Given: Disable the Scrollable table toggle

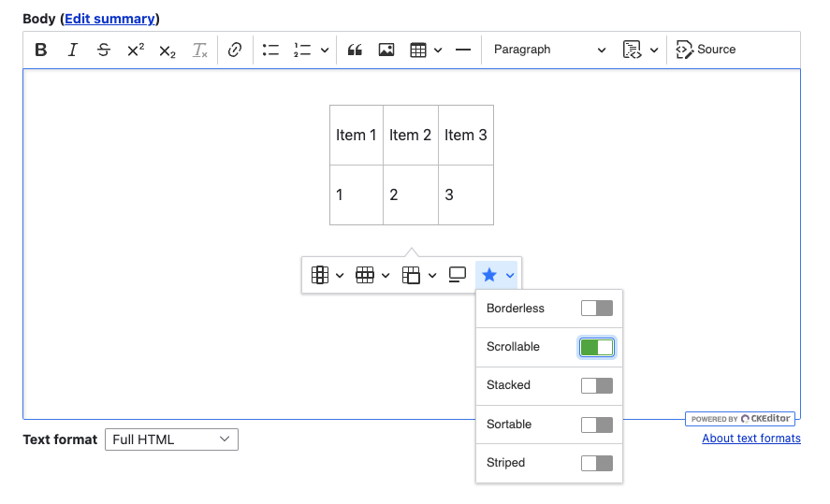Looking at the screenshot, I should (596, 348).
